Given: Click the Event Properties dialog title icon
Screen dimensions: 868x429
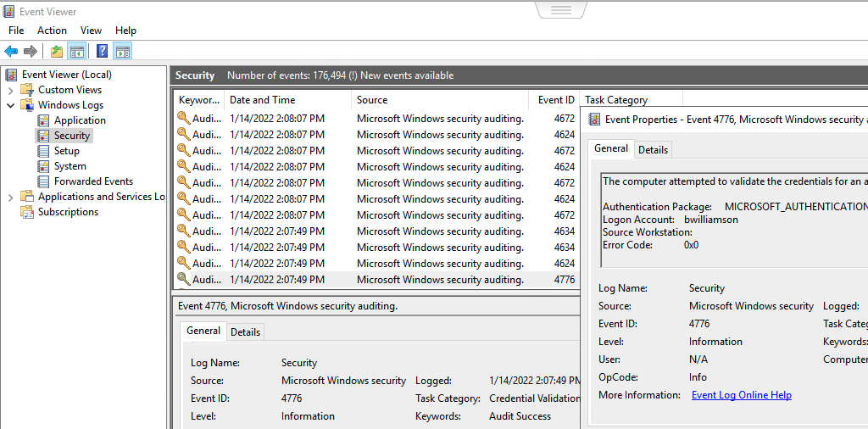Looking at the screenshot, I should click(x=594, y=119).
